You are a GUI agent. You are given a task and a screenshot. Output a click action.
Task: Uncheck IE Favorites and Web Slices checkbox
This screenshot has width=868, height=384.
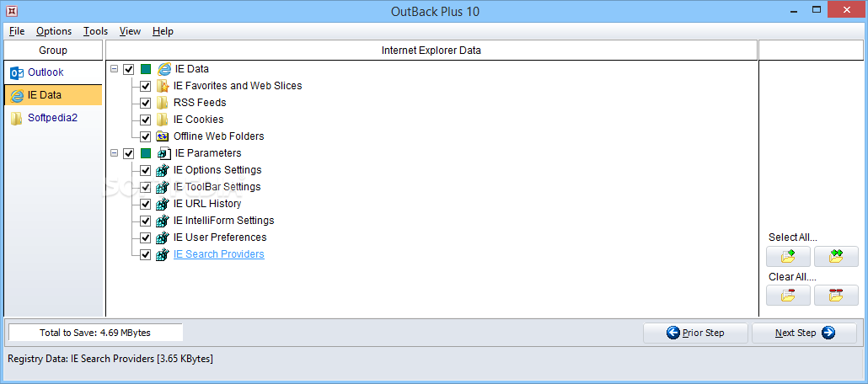(146, 87)
